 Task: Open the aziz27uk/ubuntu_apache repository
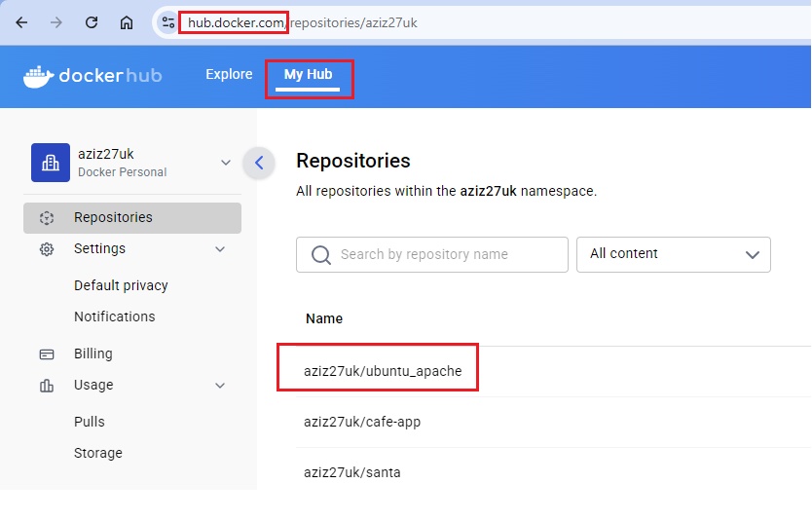(x=383, y=371)
